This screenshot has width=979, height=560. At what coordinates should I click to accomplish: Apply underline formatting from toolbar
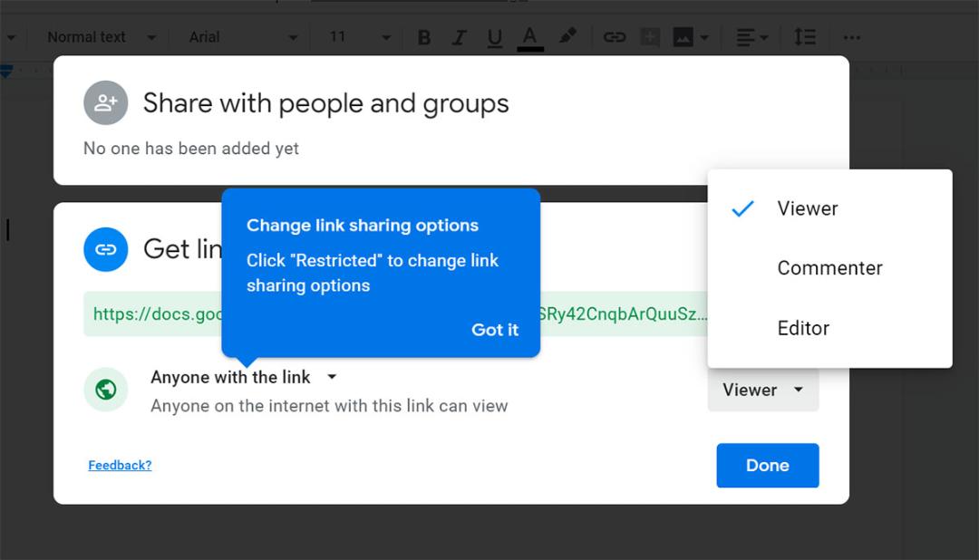pyautogui.click(x=495, y=37)
